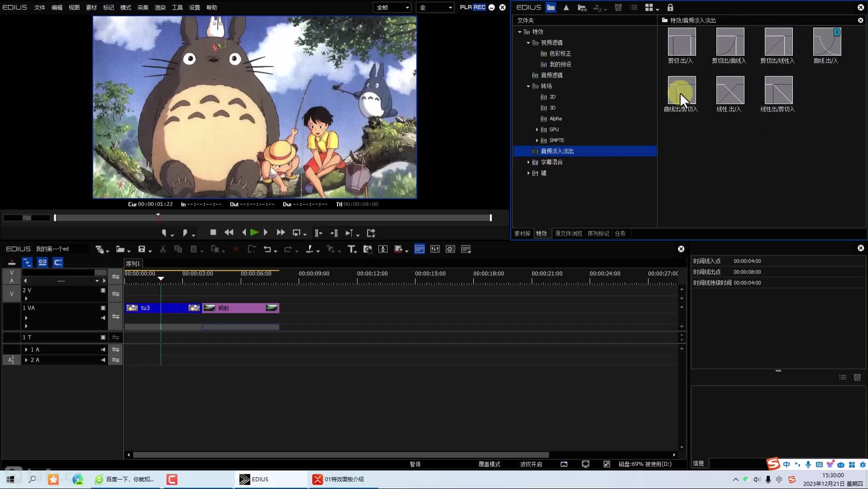Expand the 键 folder
This screenshot has width=868, height=489.
coord(528,173)
